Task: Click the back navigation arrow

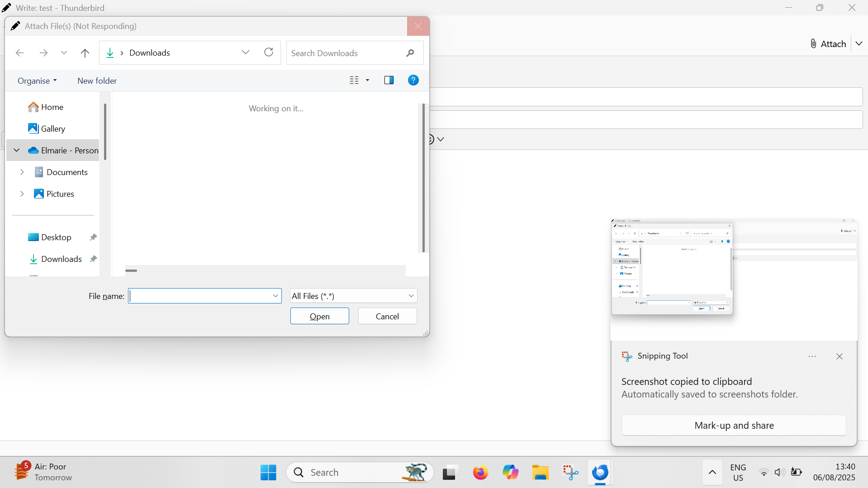Action: pos(19,53)
